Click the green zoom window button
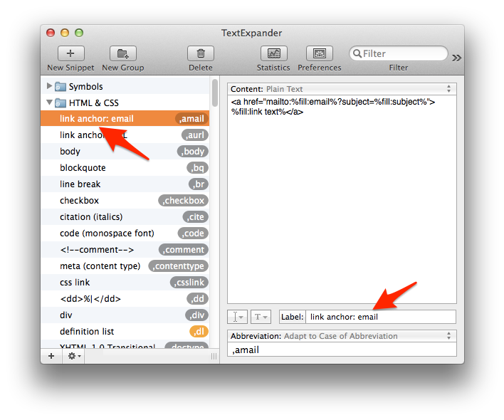The height and width of the screenshot is (420, 504). (79, 33)
